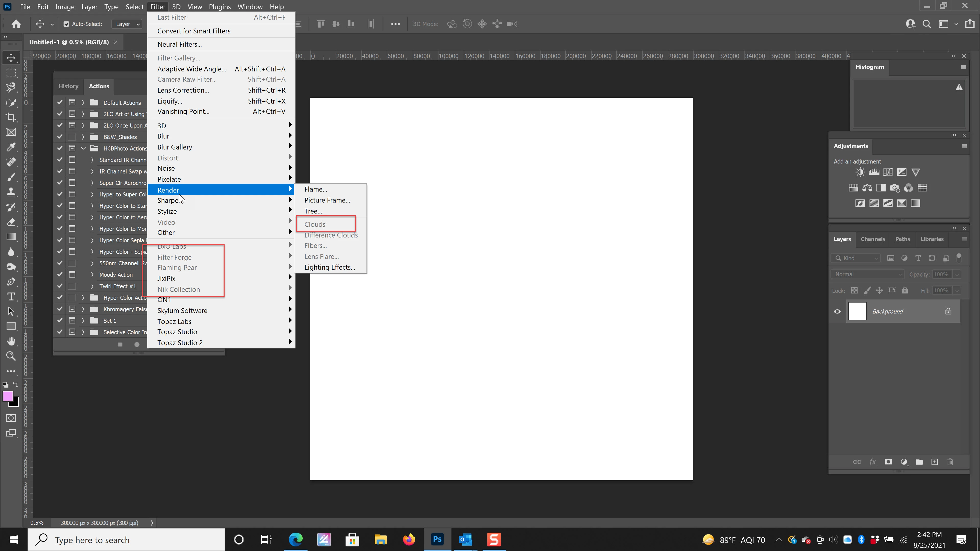
Task: Select the Hand tool
Action: click(x=11, y=341)
